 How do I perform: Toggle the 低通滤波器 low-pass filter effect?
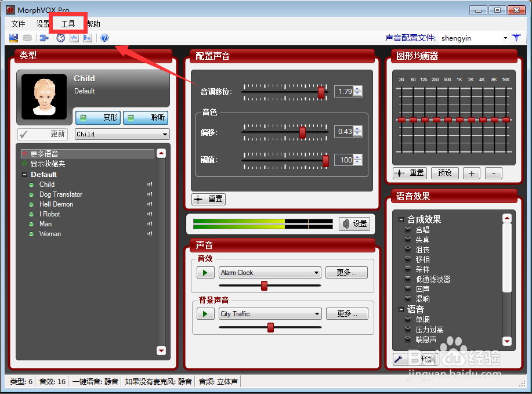point(408,279)
